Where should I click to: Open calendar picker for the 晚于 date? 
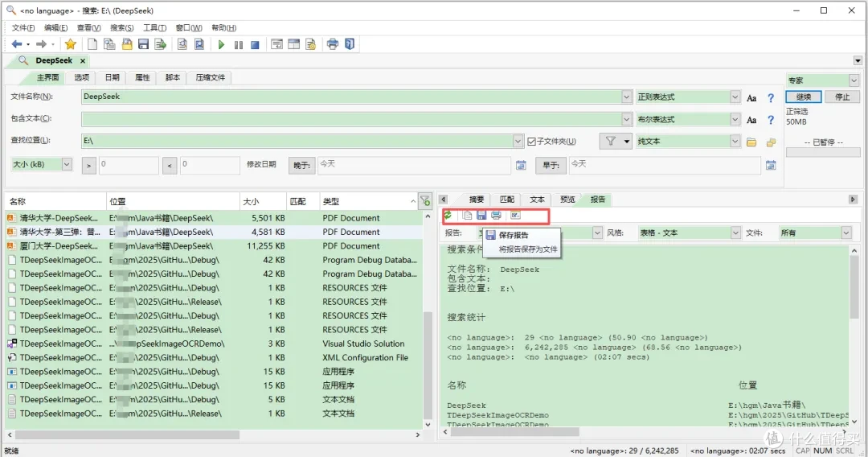click(x=521, y=165)
